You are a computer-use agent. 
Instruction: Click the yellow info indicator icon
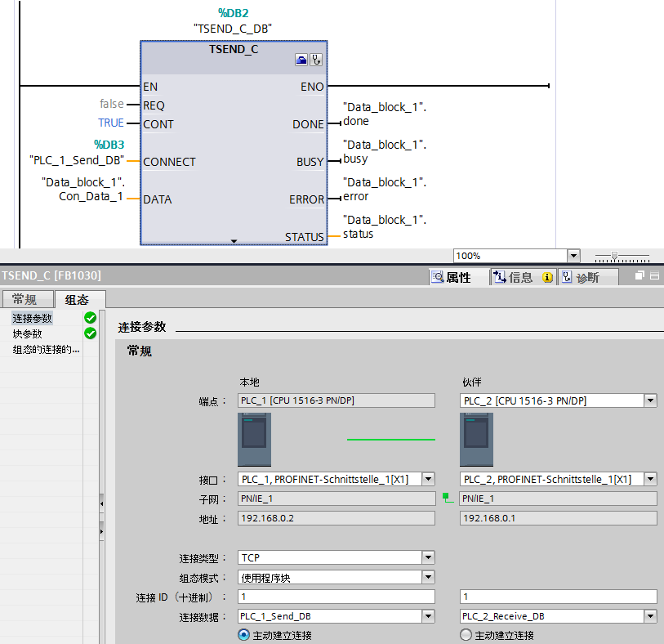coord(547,278)
